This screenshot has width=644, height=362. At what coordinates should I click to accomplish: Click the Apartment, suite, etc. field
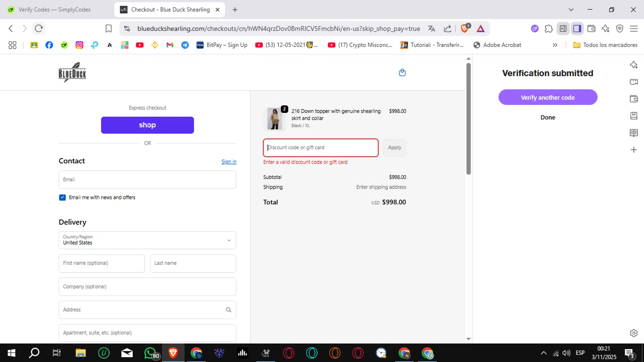(147, 333)
